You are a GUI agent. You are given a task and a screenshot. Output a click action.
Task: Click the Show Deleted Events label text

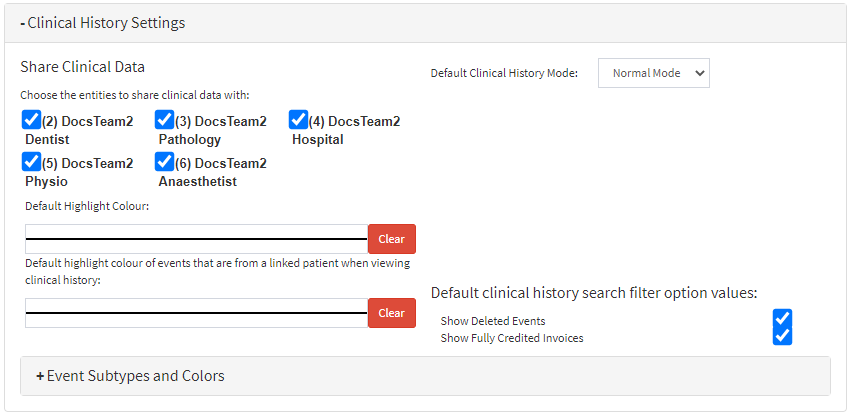tap(493, 321)
